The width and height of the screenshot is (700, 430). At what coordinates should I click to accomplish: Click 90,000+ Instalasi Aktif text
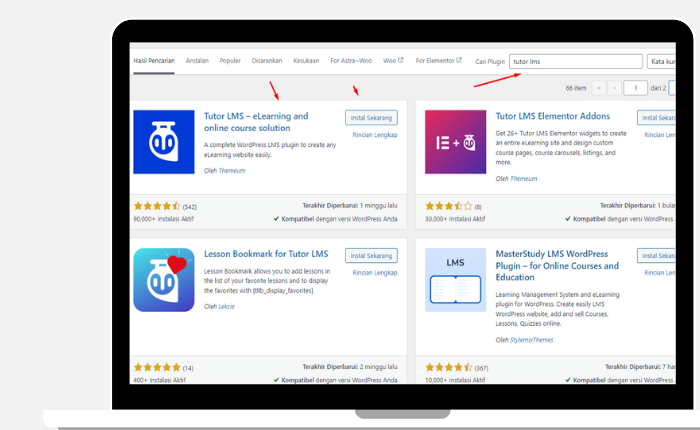(163, 219)
